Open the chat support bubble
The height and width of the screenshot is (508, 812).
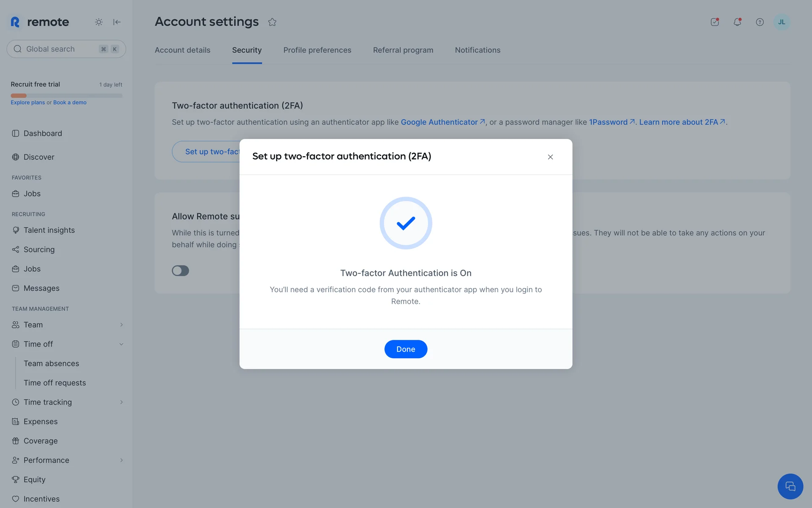coord(790,486)
